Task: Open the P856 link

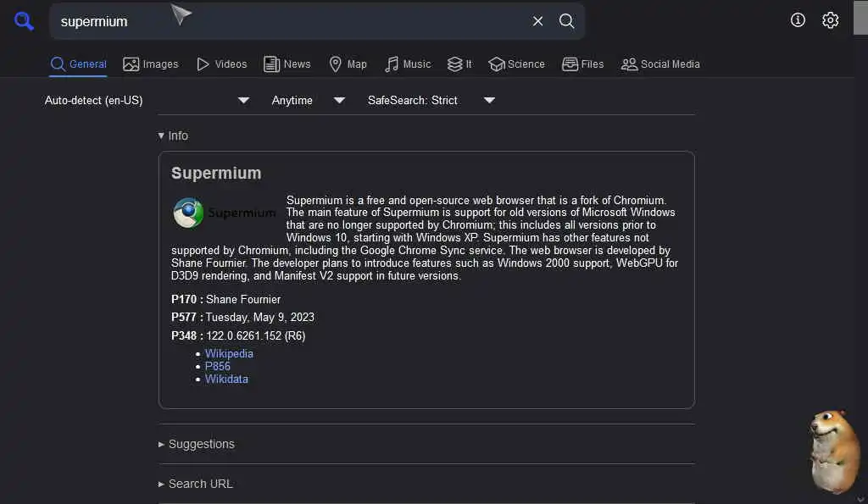Action: (218, 366)
